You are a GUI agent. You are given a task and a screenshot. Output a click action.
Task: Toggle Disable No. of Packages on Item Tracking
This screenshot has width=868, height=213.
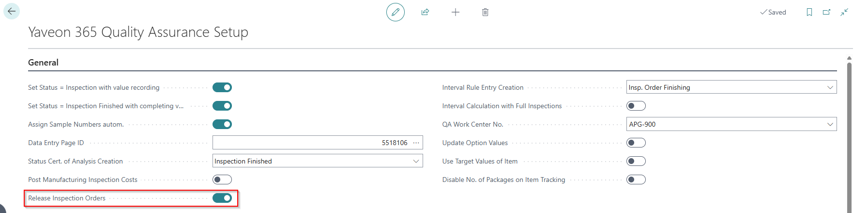pyautogui.click(x=636, y=180)
